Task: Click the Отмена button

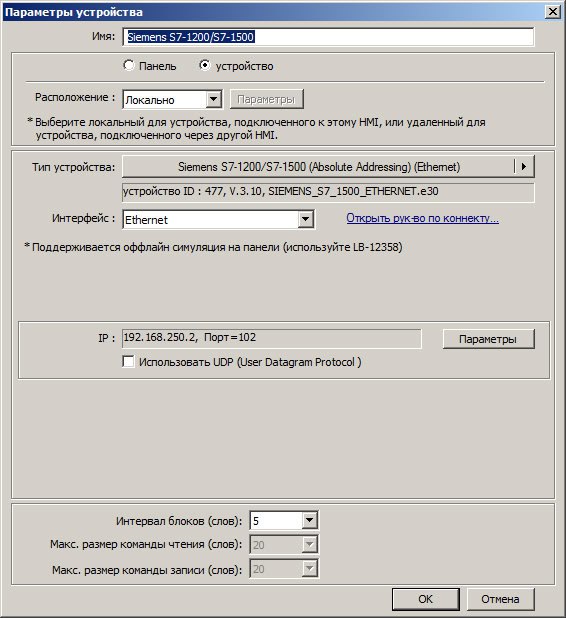Action: point(501,599)
